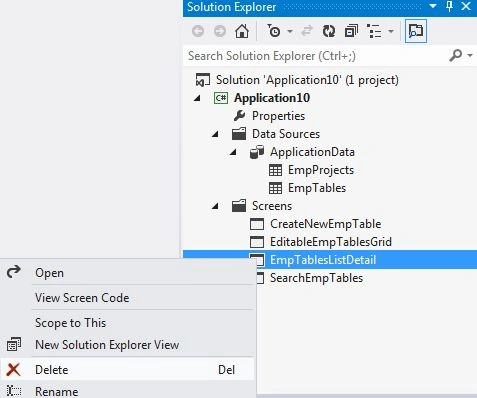
Task: Collapse the Screens folder
Action: tap(215, 206)
